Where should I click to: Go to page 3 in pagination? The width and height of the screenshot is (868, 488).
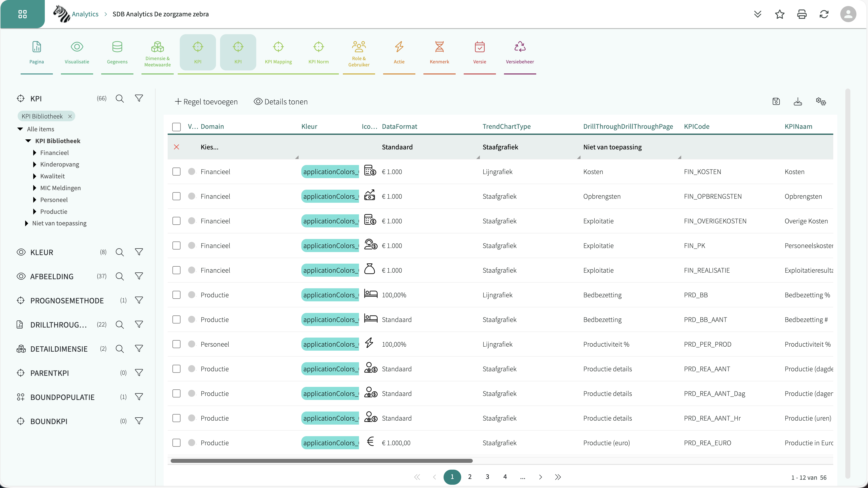click(487, 477)
